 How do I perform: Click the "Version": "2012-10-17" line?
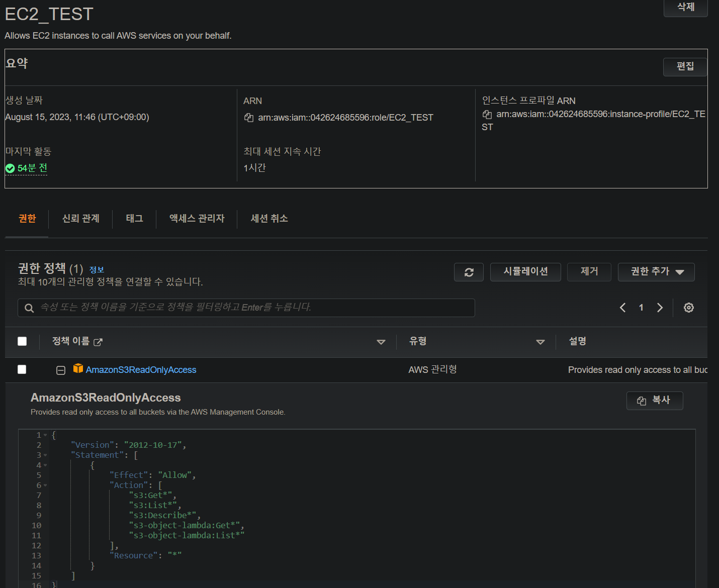click(129, 445)
